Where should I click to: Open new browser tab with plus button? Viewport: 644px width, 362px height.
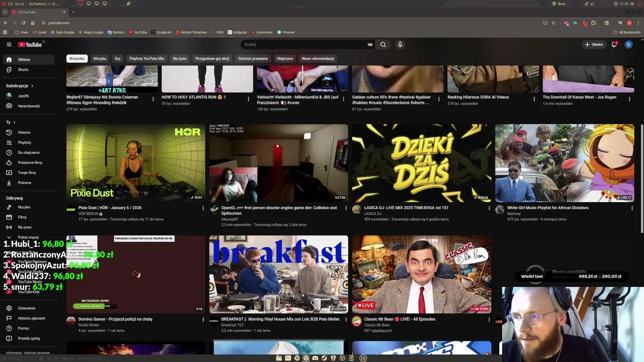click(x=73, y=12)
